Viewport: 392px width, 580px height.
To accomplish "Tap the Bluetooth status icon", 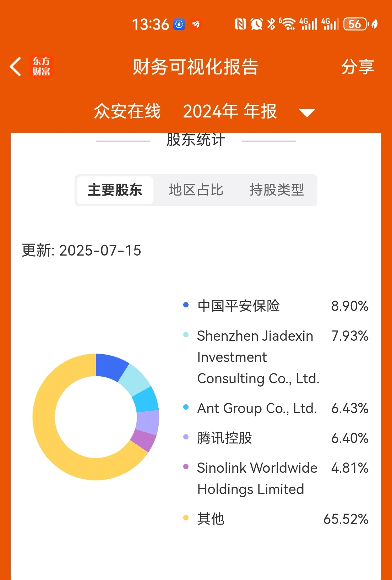I will click(x=271, y=24).
